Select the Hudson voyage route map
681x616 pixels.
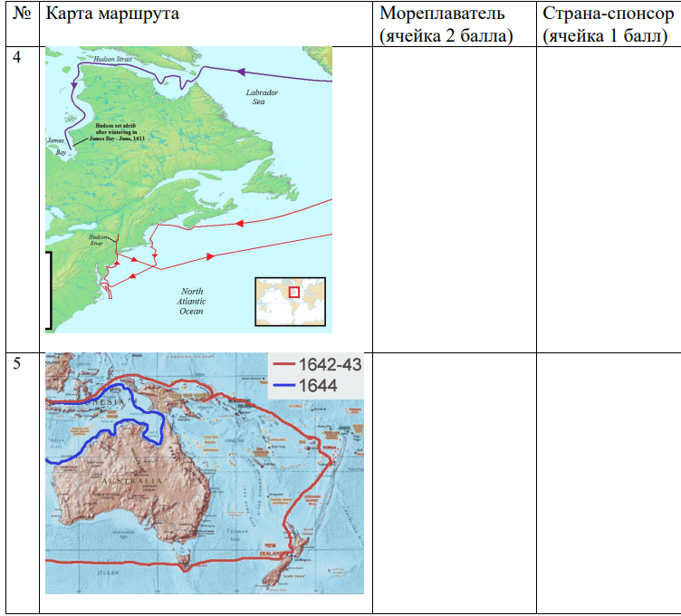(188, 190)
